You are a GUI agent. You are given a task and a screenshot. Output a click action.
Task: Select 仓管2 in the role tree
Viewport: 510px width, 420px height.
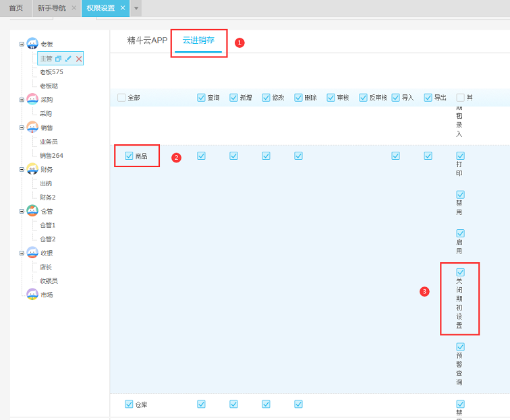47,239
